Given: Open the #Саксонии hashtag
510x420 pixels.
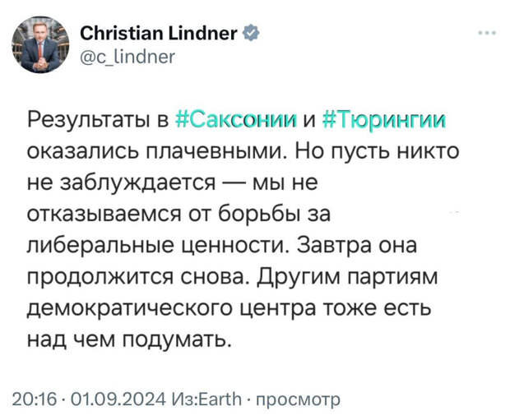Looking at the screenshot, I should pyautogui.click(x=236, y=120).
